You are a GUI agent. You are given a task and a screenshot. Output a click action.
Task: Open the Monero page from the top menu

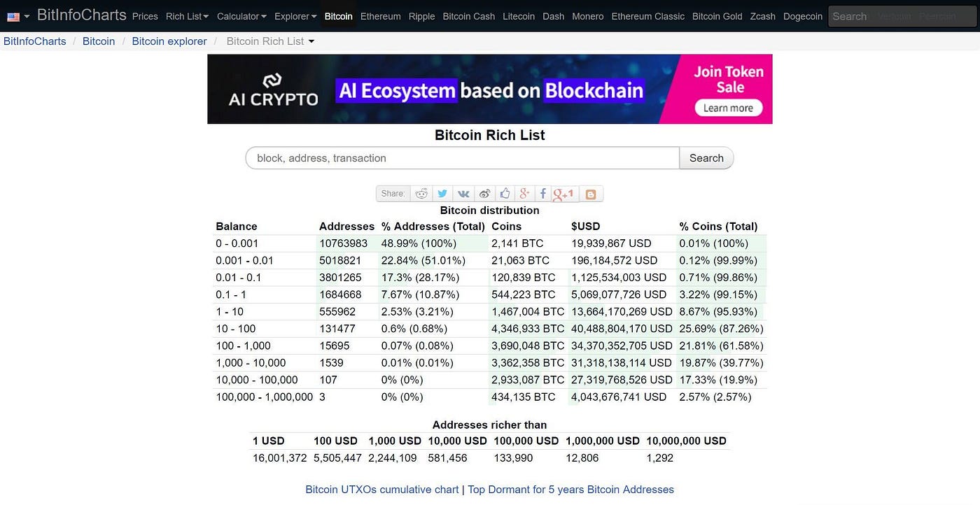587,16
